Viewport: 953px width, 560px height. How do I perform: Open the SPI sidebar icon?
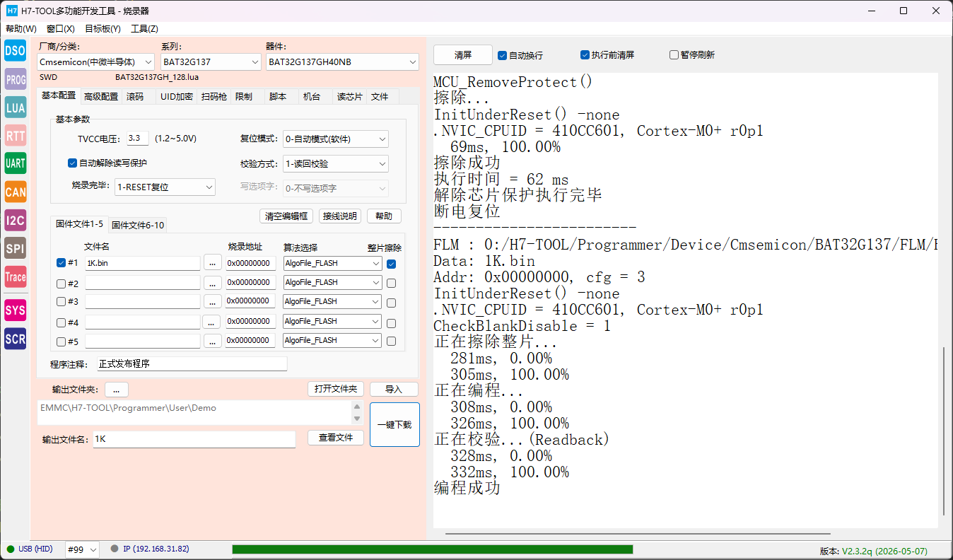[15, 248]
